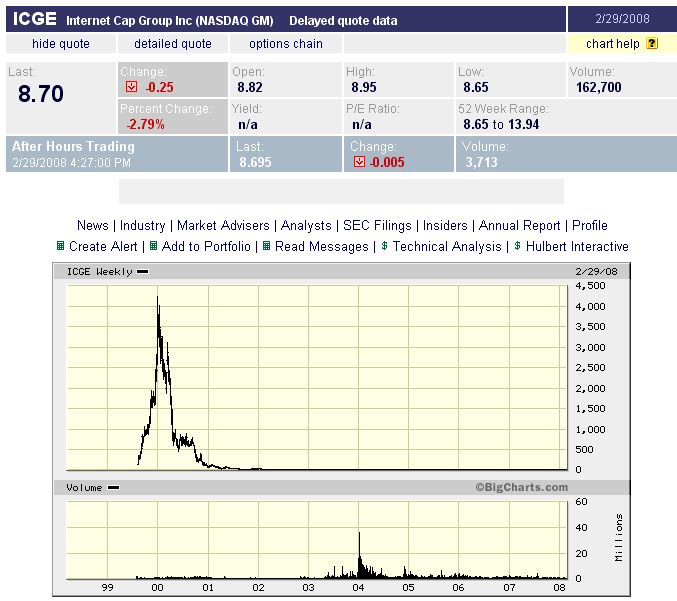Viewport: 677px width, 601px height.
Task: Click the dollar icon beside Hulbert Interactive
Action: tap(517, 246)
